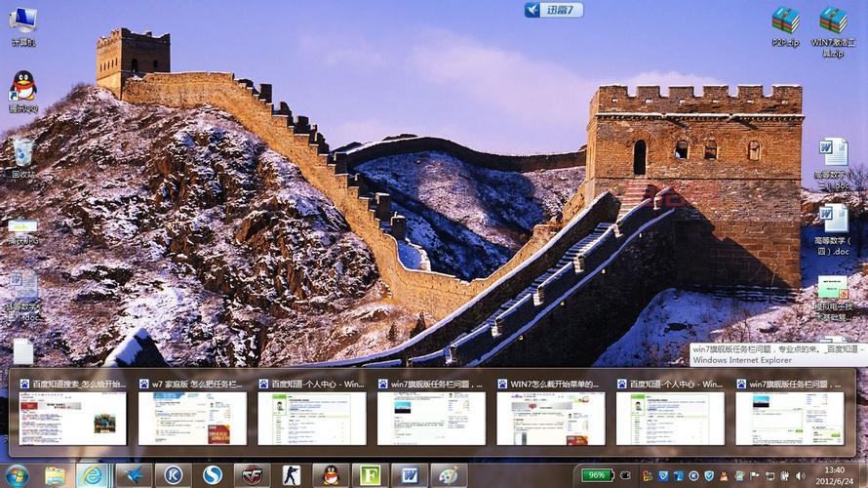Select the P2P.zip archive icon
Image resolution: width=868 pixels, height=488 pixels.
point(785,21)
